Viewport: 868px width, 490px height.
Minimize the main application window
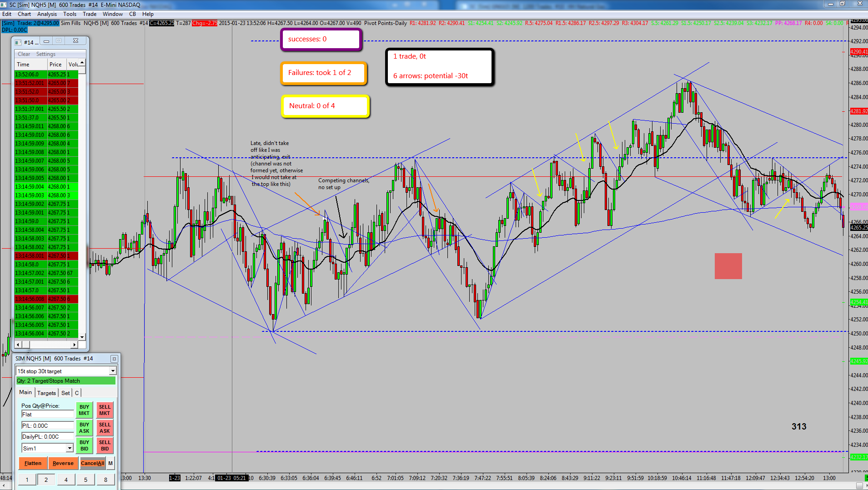(830, 4)
